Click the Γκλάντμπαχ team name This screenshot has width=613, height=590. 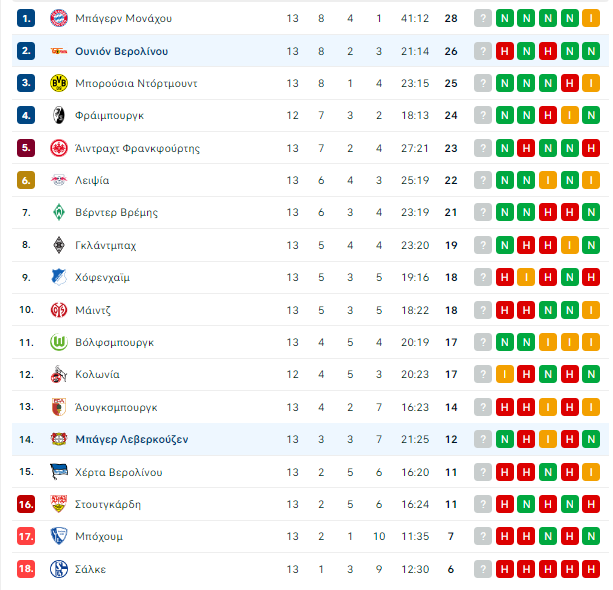[x=106, y=246]
